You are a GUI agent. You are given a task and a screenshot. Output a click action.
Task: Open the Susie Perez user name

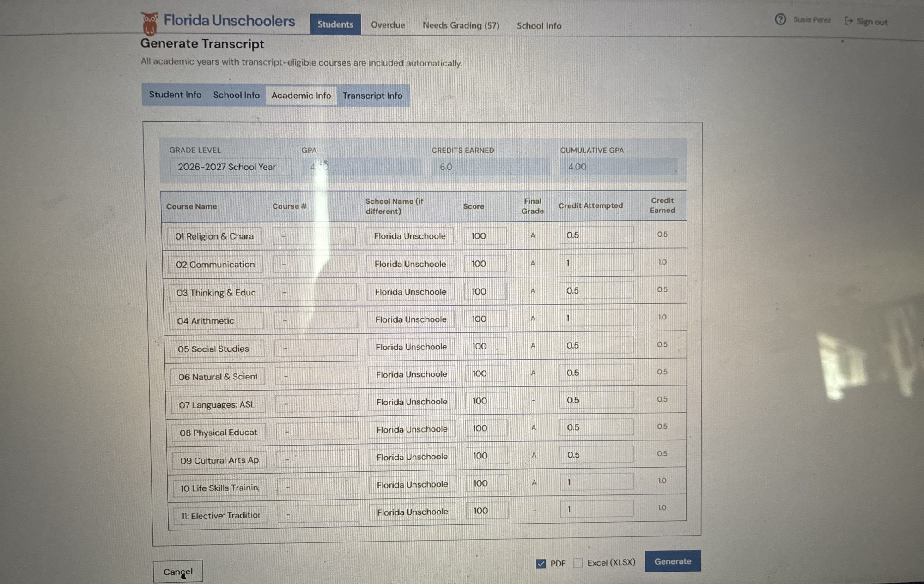[x=812, y=20]
